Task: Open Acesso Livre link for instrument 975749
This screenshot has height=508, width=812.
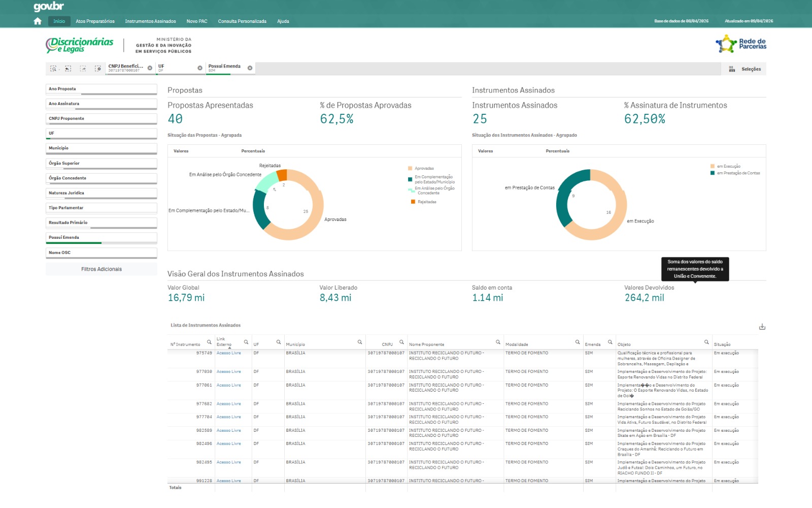Action: (228, 353)
